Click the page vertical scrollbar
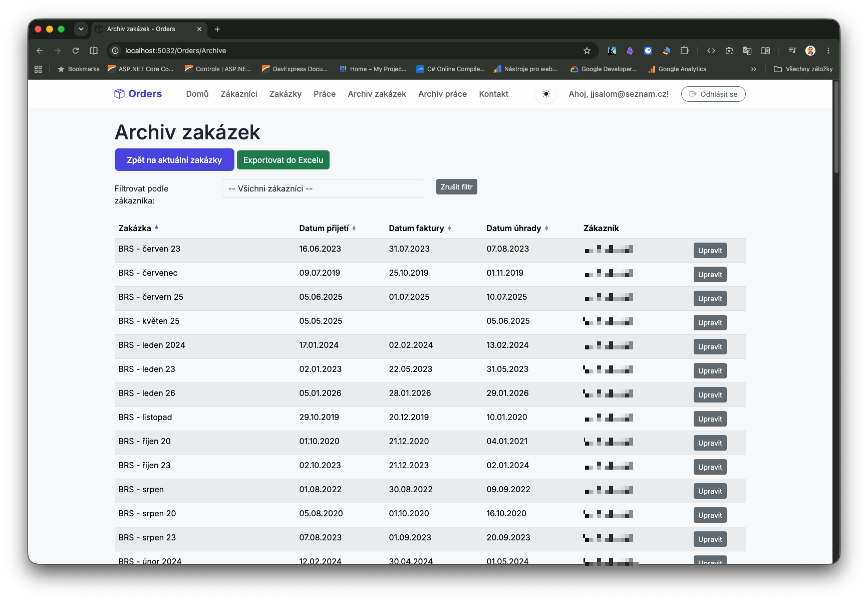 click(836, 128)
